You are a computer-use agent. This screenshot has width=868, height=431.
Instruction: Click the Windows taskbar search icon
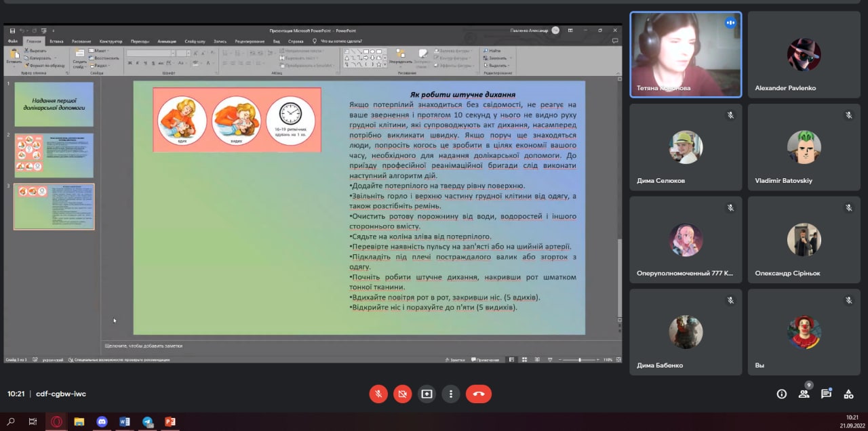click(10, 422)
